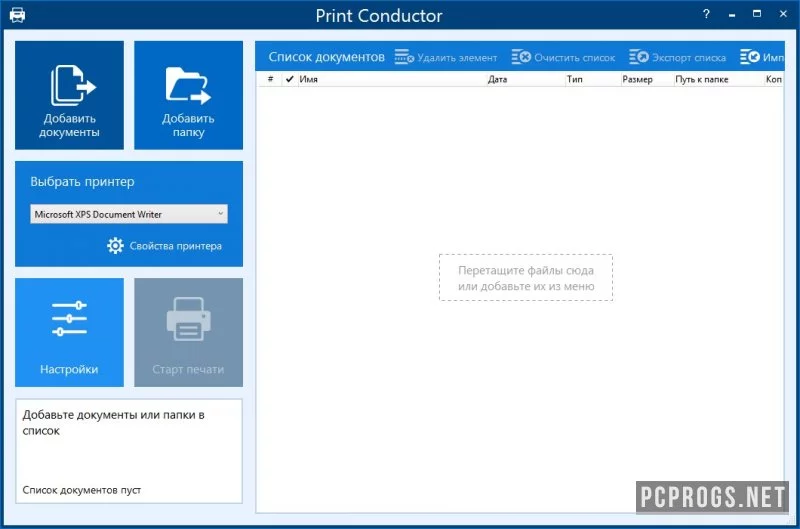Open the Настройки tile
Viewport: 800px width, 529px height.
69,332
